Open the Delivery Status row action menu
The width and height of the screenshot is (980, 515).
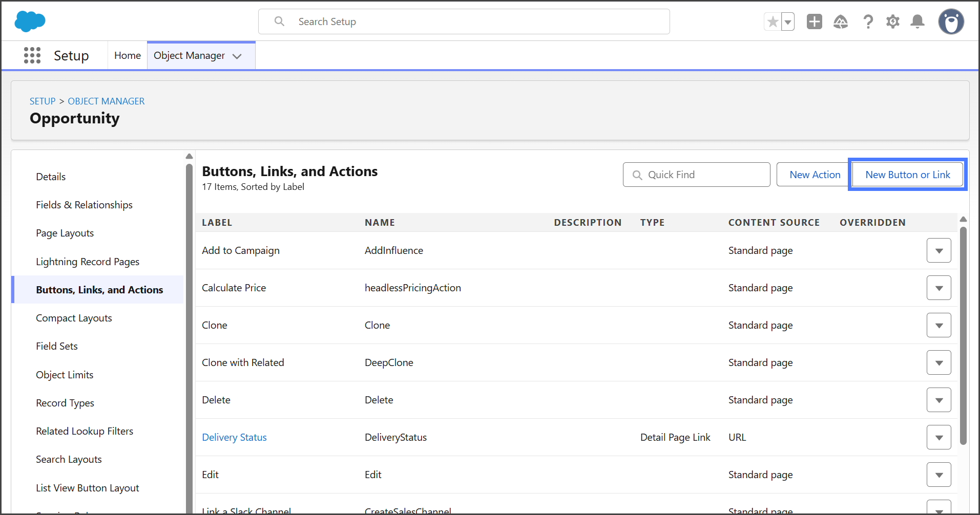coord(939,437)
